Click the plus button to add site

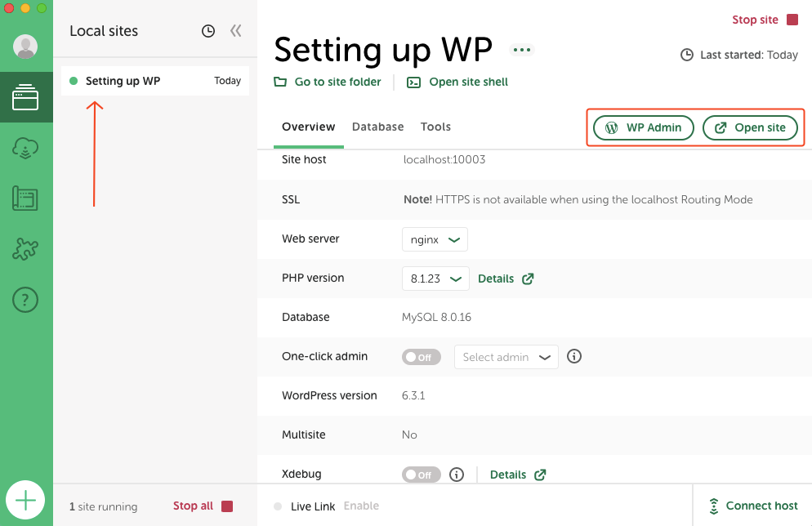tap(25, 500)
